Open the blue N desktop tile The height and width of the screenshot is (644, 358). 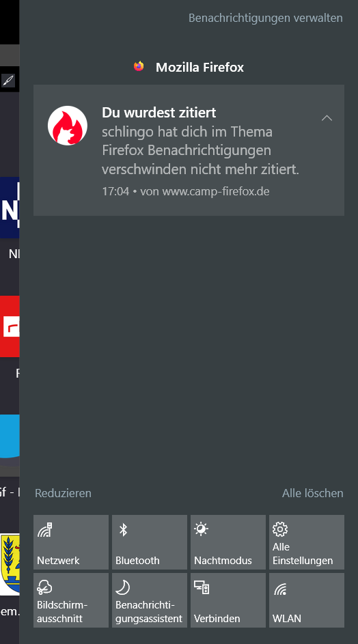[10, 208]
